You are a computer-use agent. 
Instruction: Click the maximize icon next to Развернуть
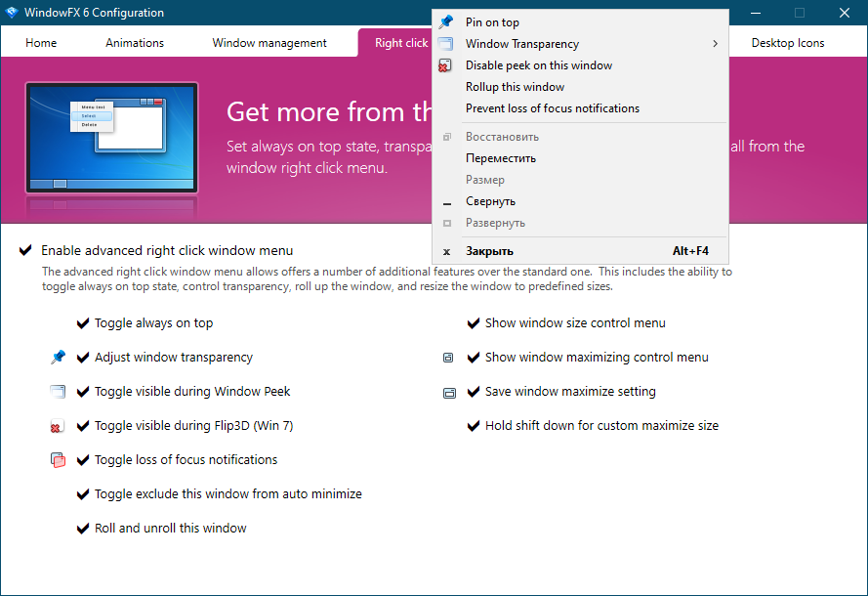pyautogui.click(x=447, y=223)
